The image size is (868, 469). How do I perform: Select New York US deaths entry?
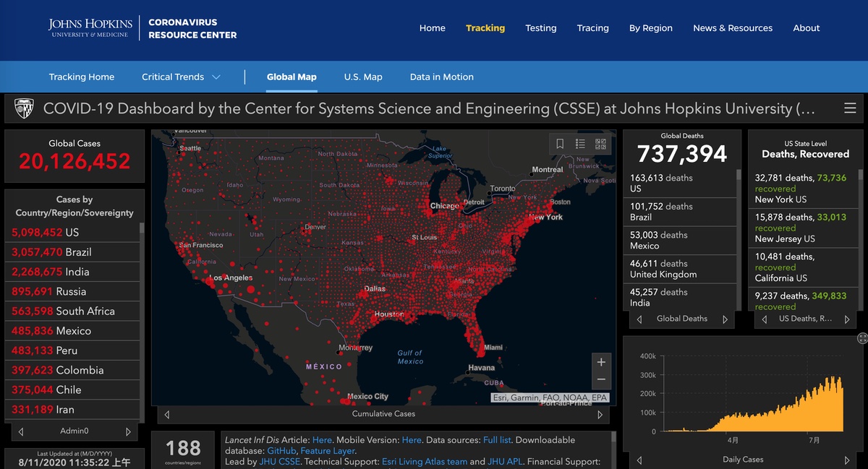804,189
